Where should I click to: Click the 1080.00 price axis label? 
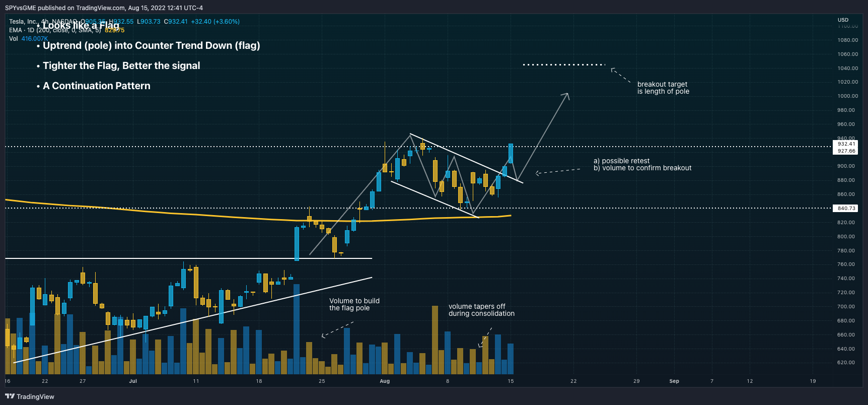[848, 40]
